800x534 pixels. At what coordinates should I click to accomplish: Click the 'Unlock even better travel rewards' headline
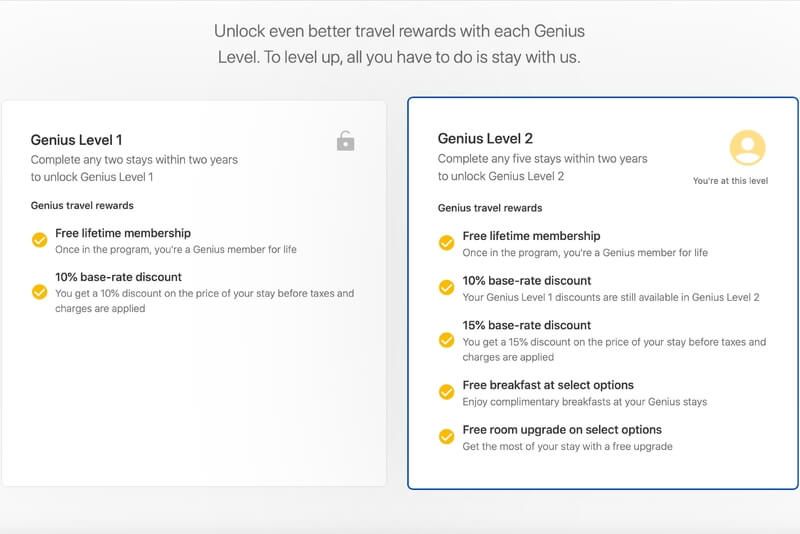(x=399, y=44)
